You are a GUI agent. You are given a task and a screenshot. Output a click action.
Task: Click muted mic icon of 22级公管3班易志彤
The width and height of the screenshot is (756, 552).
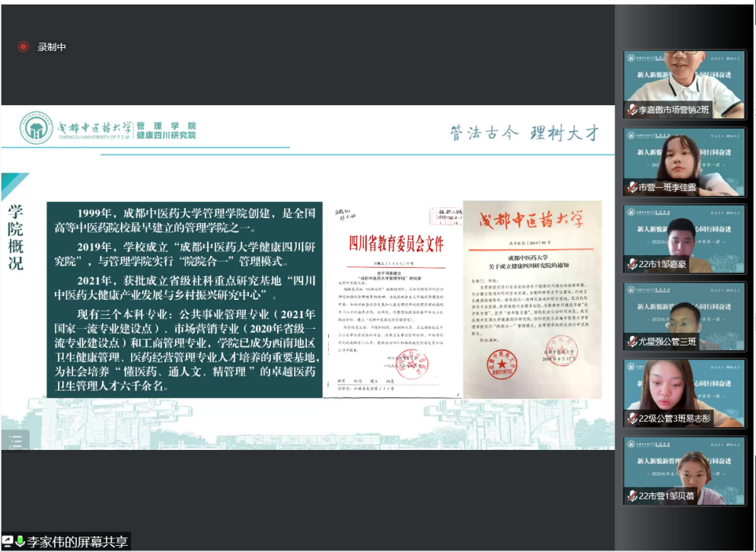click(x=632, y=419)
